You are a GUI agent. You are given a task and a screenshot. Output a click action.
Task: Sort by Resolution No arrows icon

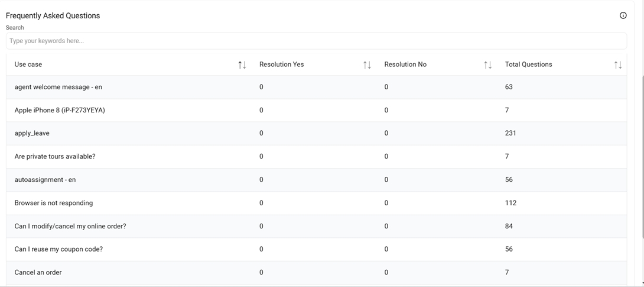tap(487, 65)
